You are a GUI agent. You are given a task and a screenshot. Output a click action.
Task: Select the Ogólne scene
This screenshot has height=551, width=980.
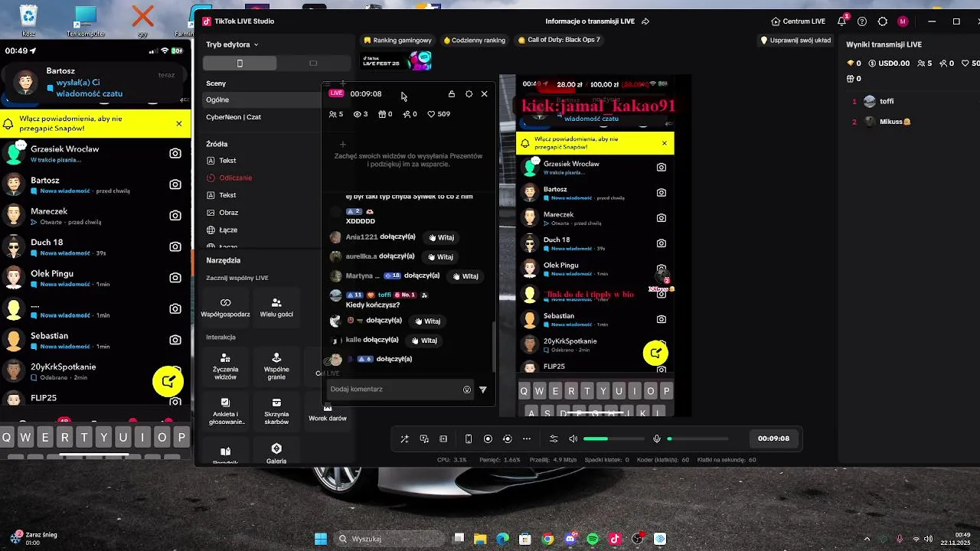click(x=262, y=99)
